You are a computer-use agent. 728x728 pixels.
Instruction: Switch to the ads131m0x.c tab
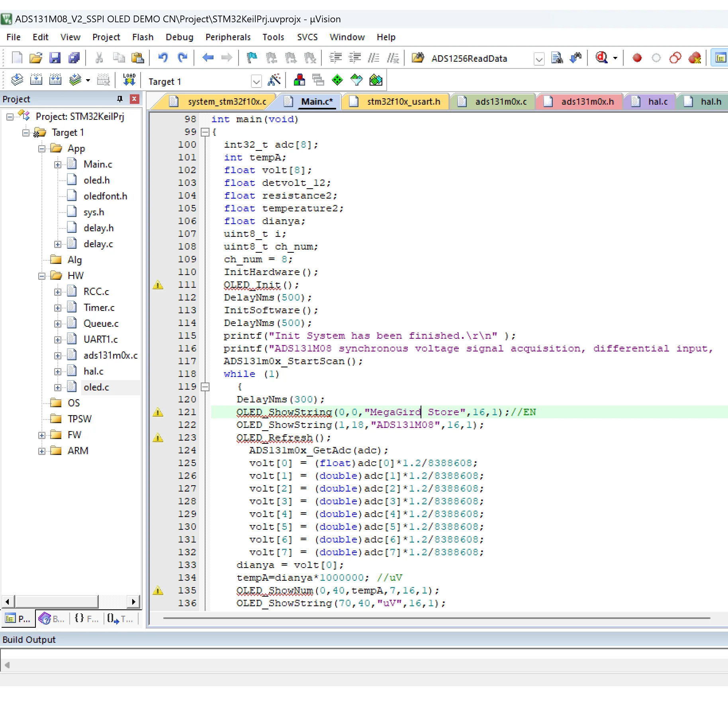[493, 101]
